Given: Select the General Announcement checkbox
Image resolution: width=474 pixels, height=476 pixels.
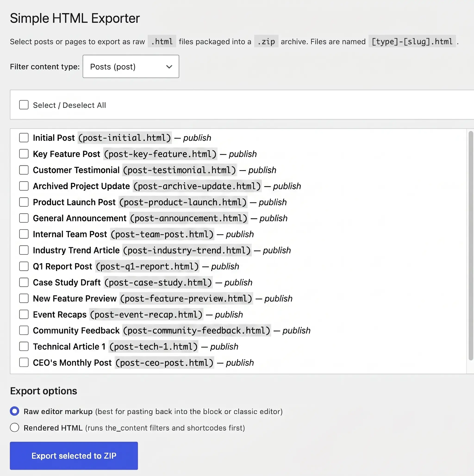Looking at the screenshot, I should coord(24,218).
